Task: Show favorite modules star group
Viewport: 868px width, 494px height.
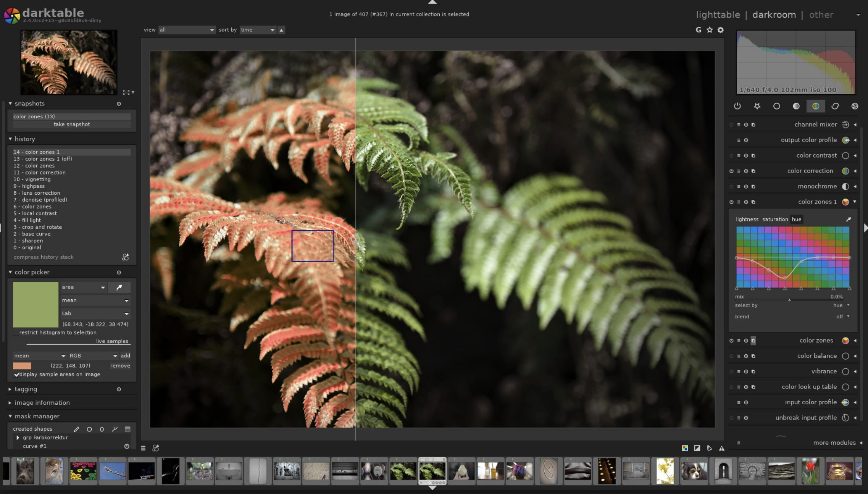Action: tap(757, 106)
